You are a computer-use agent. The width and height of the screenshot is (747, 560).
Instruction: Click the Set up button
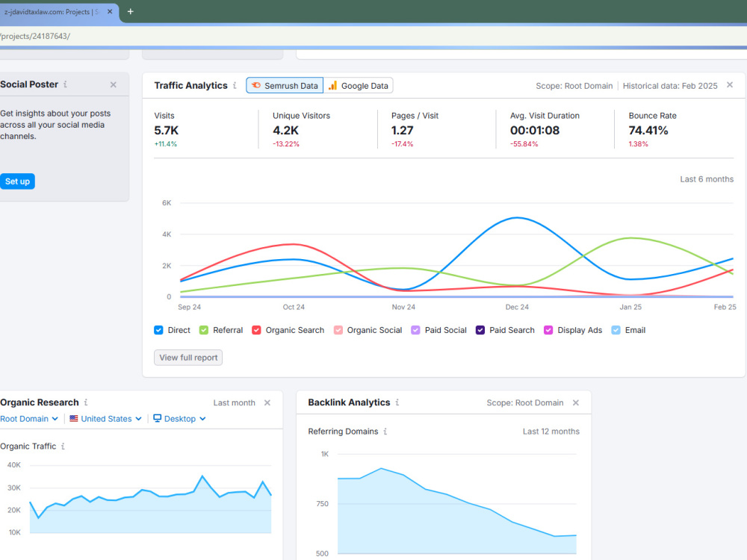(17, 181)
